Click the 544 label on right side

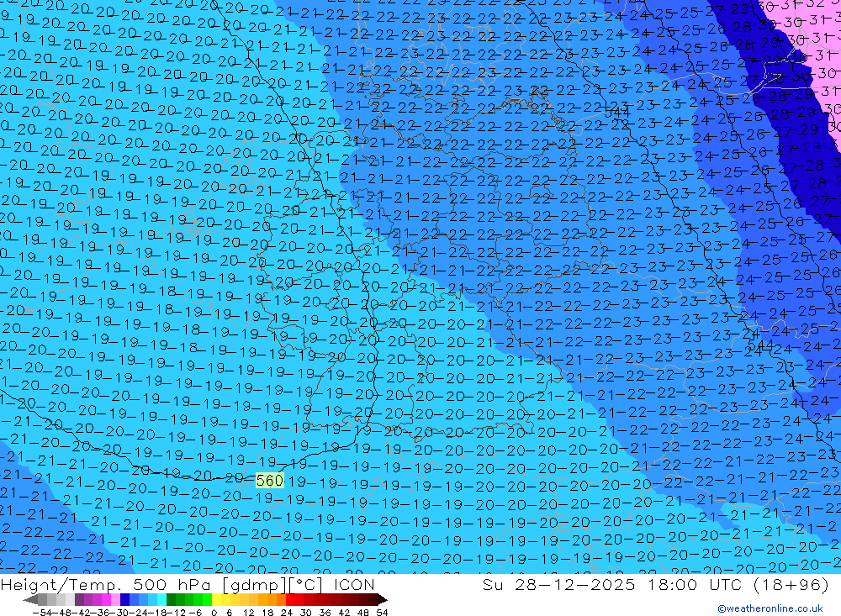[759, 345]
